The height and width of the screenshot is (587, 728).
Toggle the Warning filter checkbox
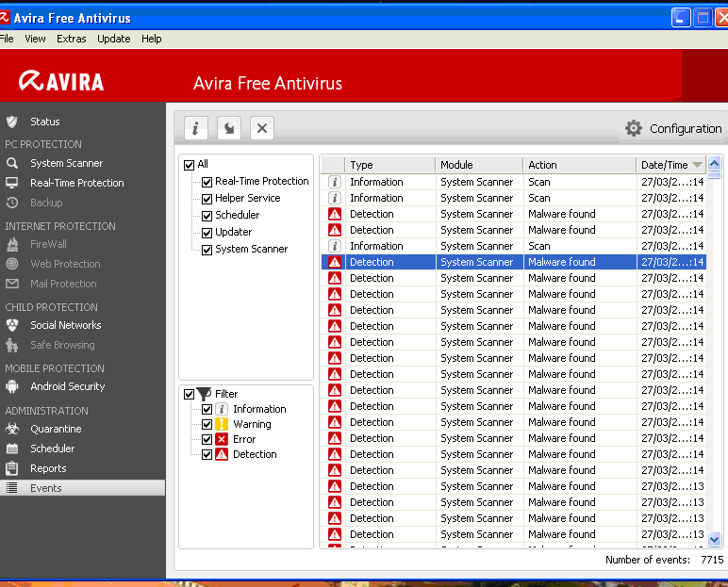coord(207,424)
